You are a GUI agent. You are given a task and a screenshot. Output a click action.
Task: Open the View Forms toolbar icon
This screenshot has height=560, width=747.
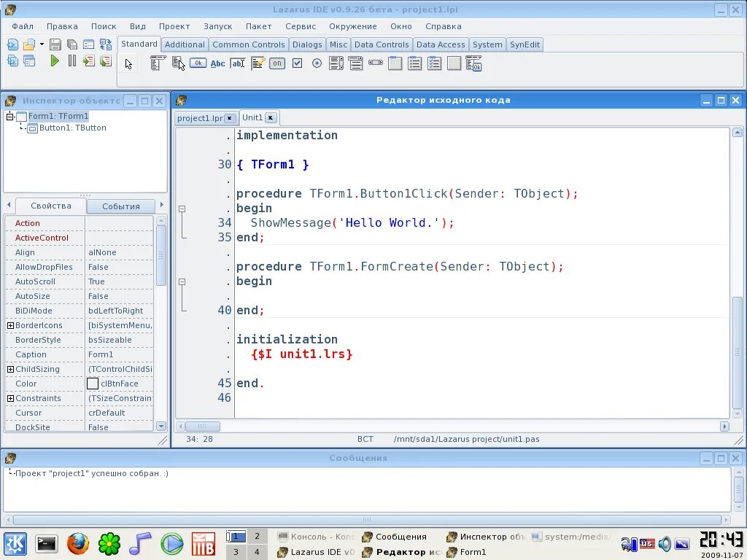pos(29,61)
